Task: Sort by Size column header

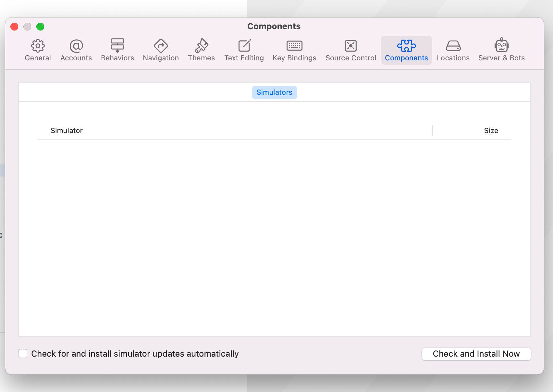Action: pos(491,130)
